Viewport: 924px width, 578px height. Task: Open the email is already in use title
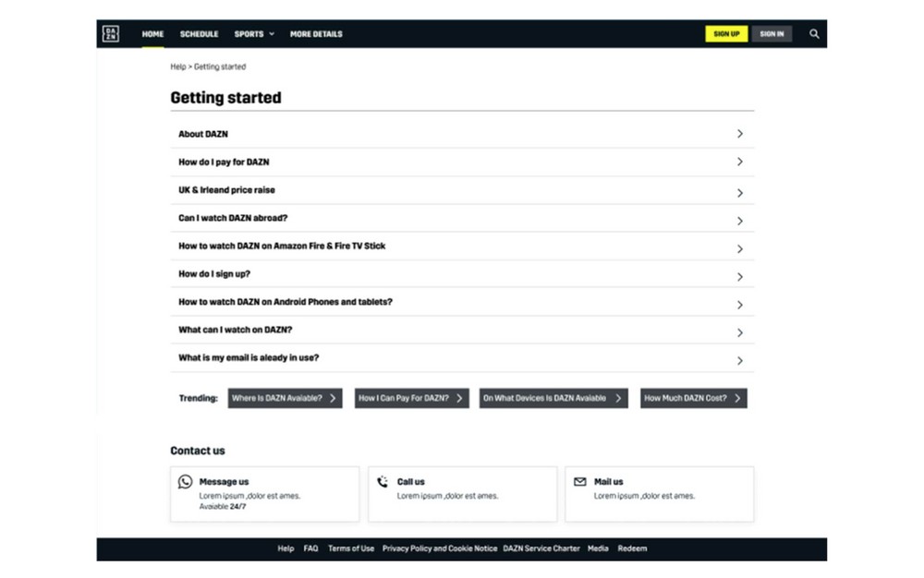[x=249, y=358]
